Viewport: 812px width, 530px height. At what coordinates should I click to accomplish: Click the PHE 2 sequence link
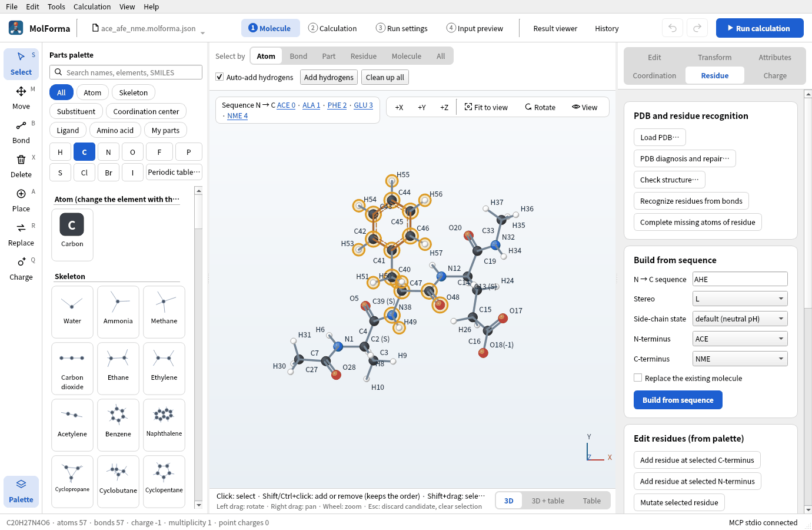click(337, 105)
